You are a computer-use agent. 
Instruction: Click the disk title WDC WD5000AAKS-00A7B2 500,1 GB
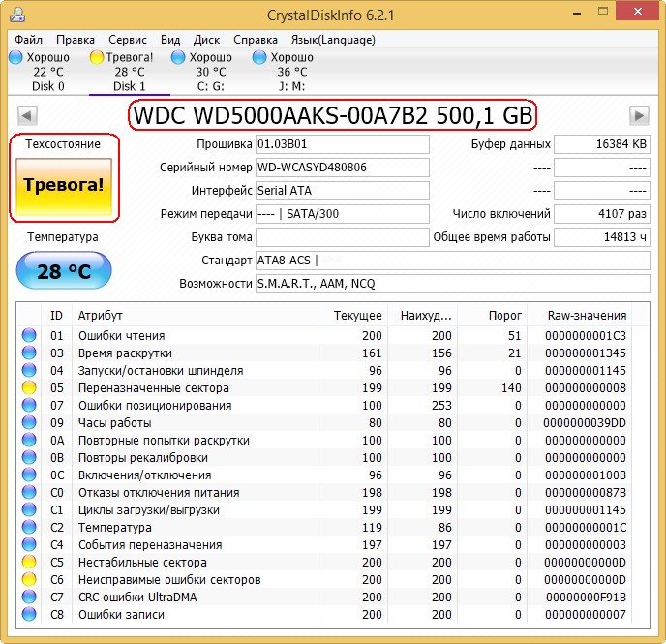pyautogui.click(x=333, y=115)
